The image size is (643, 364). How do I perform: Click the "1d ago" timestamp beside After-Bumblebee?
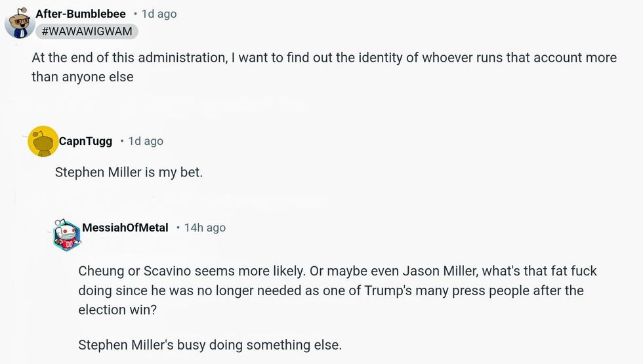click(x=159, y=14)
